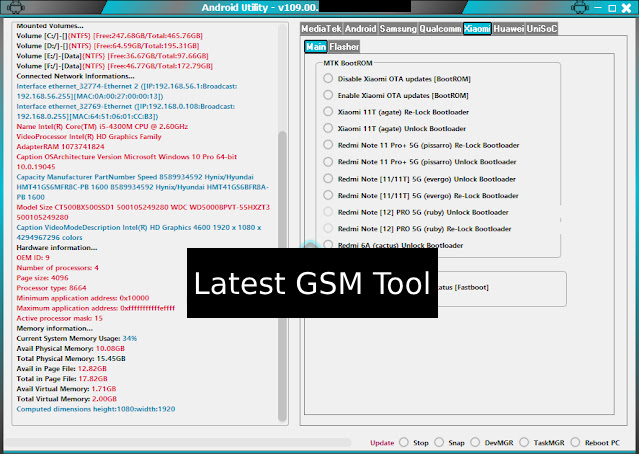The width and height of the screenshot is (639, 454).
Task: Click 'VideoProcessor Intel(R) HD Graphics Family' line
Action: (x=89, y=137)
